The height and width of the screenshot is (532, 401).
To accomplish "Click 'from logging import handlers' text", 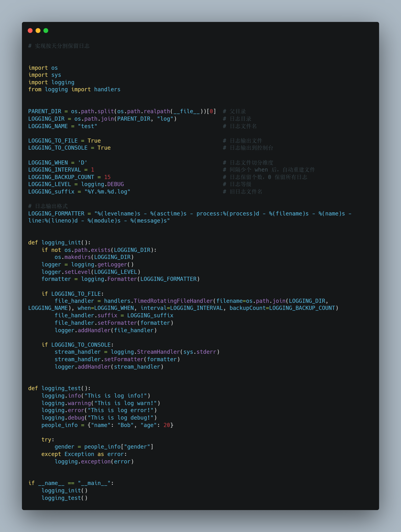I will [x=74, y=90].
